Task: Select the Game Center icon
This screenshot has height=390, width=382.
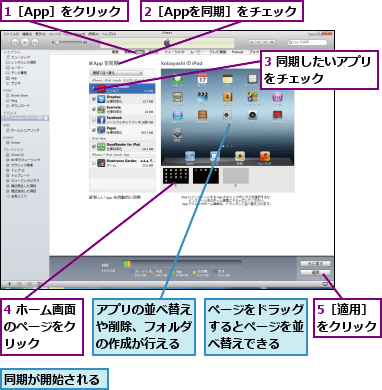Action: coord(252,97)
